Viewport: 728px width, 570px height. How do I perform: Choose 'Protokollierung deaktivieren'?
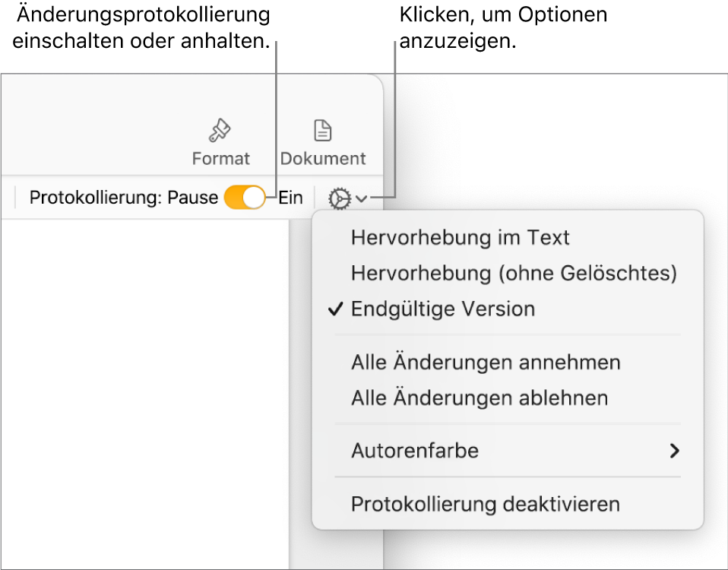pyautogui.click(x=486, y=504)
